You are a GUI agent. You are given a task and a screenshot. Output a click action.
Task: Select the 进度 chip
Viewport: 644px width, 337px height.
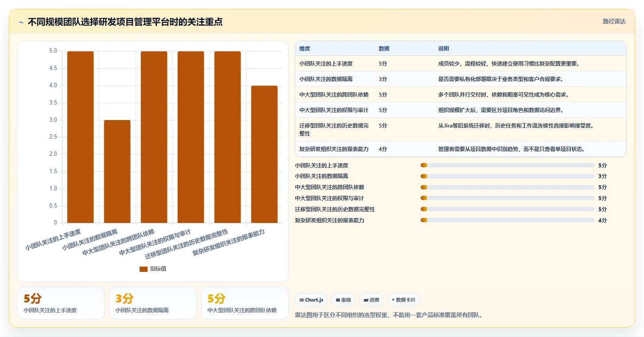371,300
